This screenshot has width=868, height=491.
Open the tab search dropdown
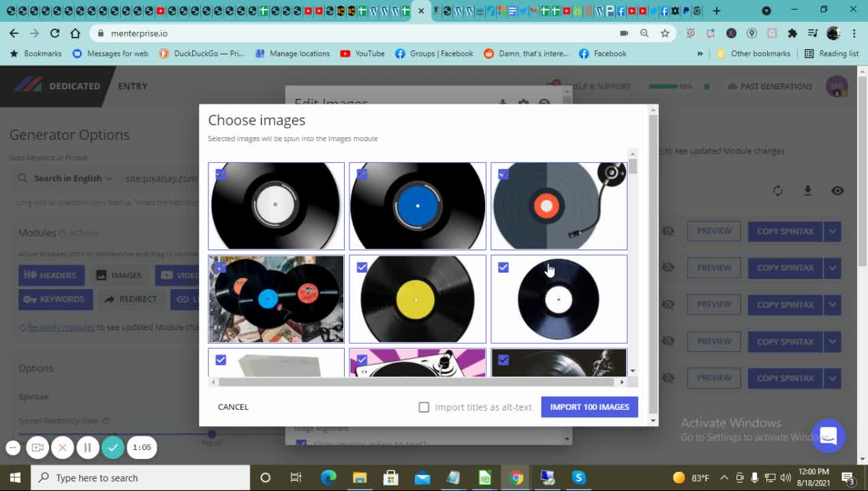tap(766, 10)
